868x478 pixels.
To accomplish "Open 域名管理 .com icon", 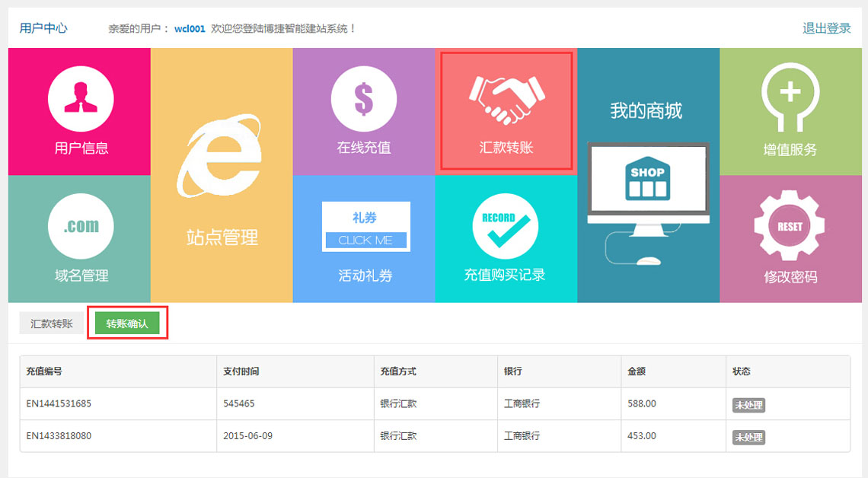I will pos(81,226).
